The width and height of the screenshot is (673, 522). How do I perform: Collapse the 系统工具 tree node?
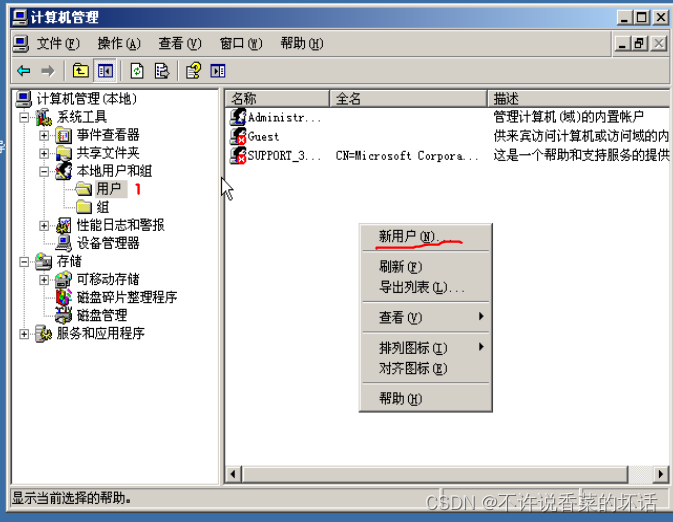tap(24, 117)
